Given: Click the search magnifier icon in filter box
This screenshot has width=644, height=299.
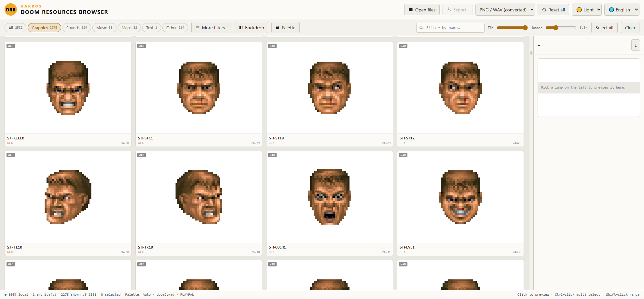Looking at the screenshot, I should pyautogui.click(x=421, y=28).
